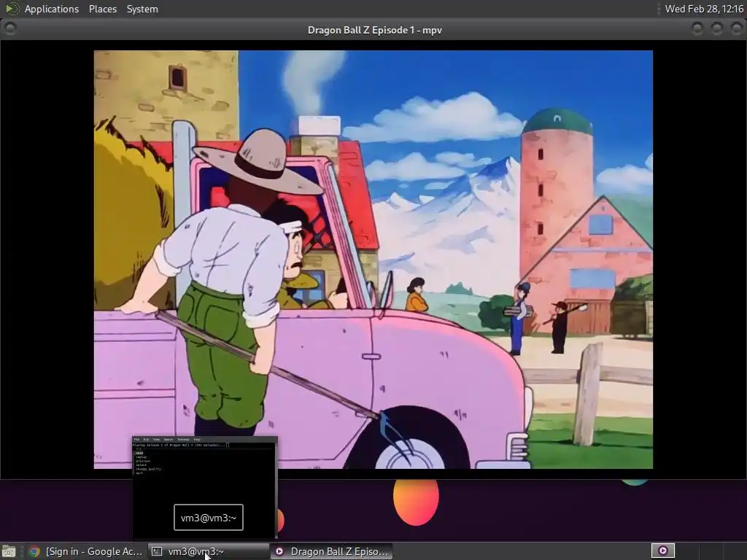This screenshot has width=747, height=560.
Task: Switch to the Sign in - Google Chrome taskbar window
Action: pos(85,551)
